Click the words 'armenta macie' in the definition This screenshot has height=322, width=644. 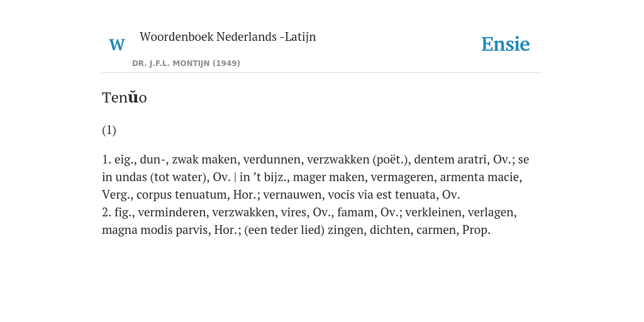click(480, 177)
